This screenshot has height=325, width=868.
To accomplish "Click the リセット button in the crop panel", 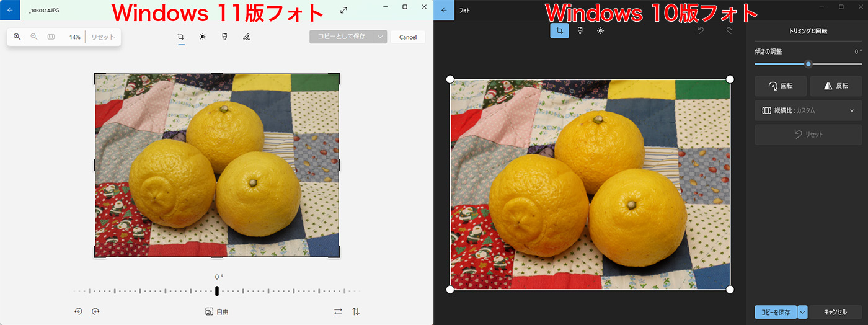I will (808, 134).
